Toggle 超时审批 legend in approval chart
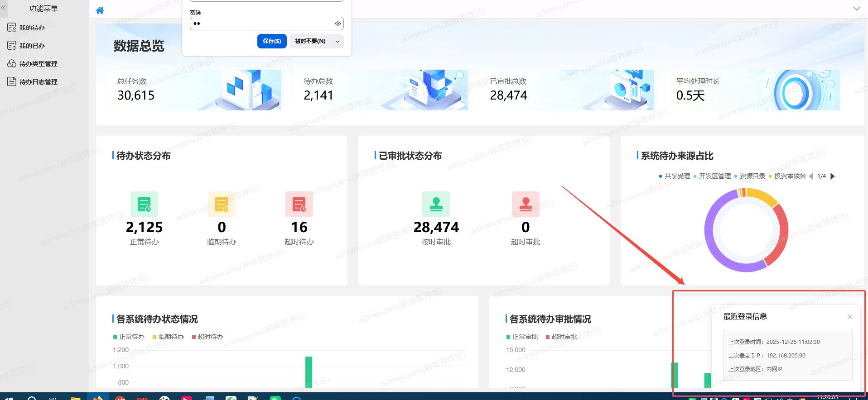 click(x=561, y=337)
